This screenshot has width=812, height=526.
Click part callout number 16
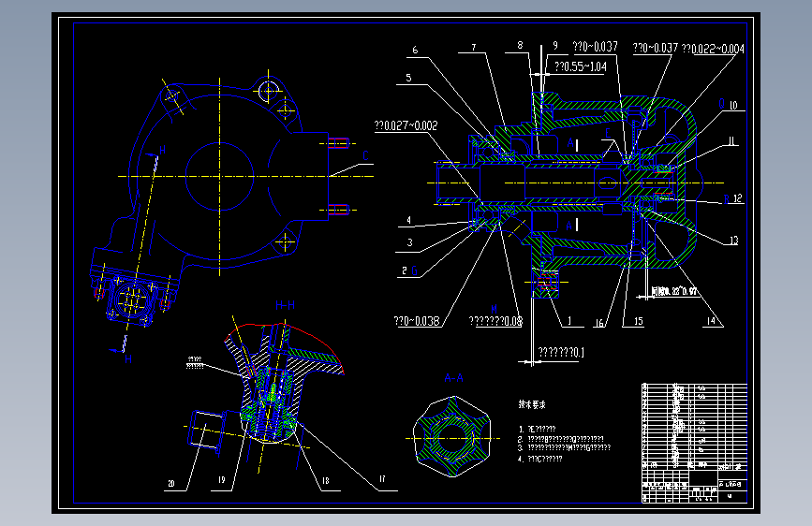coord(599,323)
